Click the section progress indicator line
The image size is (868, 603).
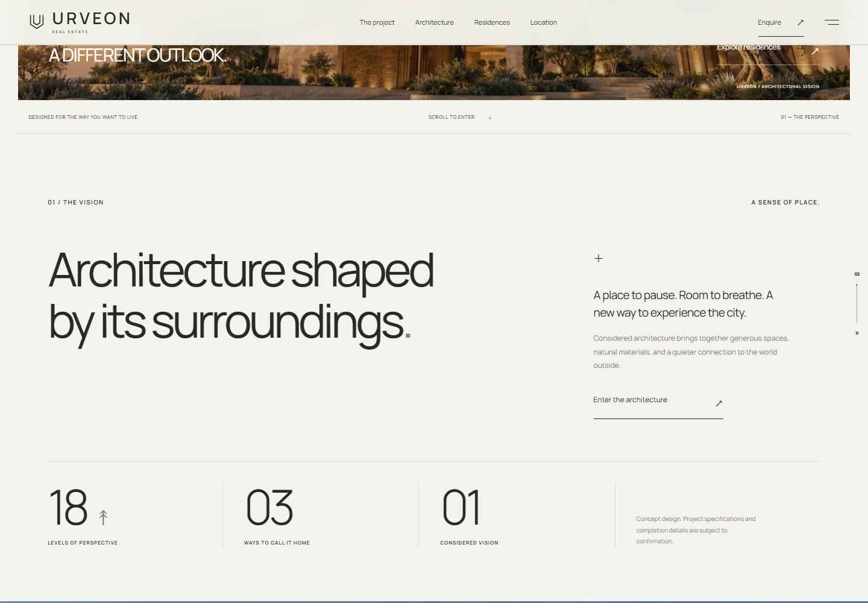[x=857, y=303]
